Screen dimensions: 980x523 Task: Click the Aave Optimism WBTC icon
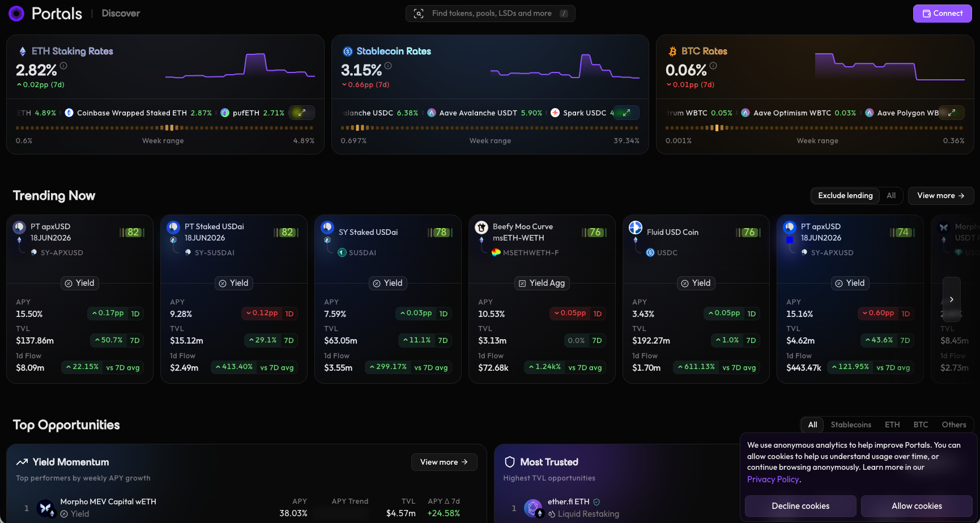pos(745,113)
